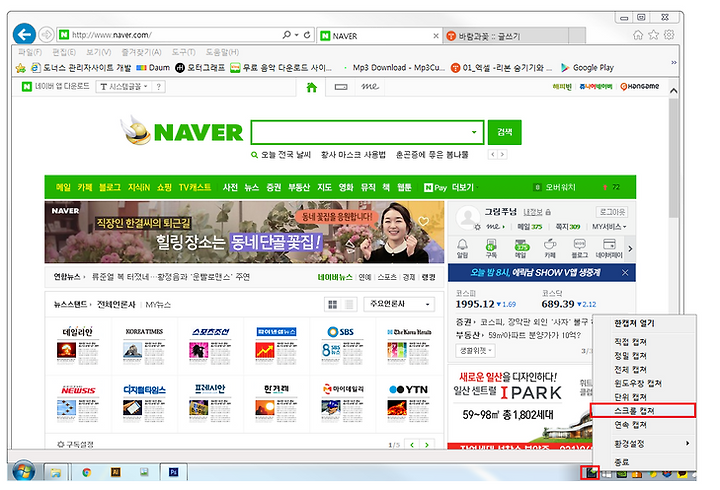Expand the service icons right chevron
Image resolution: width=720 pixels, height=490 pixels.
[x=630, y=248]
